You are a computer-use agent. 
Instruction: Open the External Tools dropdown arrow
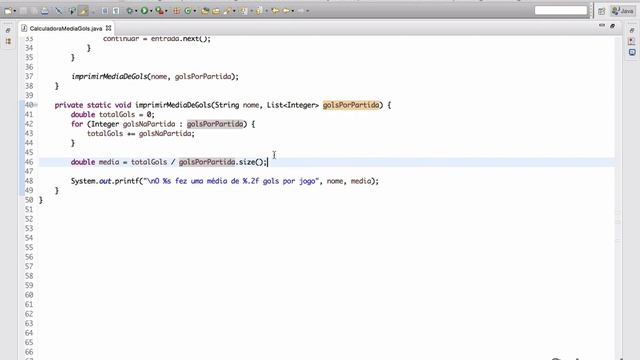[x=166, y=11]
